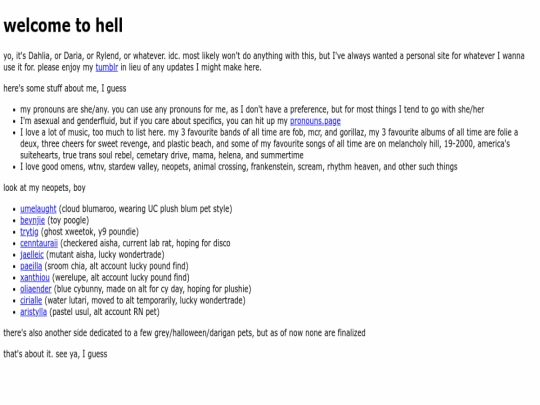Click the that's about it closing line
Viewport: 540px width, 405px height.
pyautogui.click(x=55, y=354)
